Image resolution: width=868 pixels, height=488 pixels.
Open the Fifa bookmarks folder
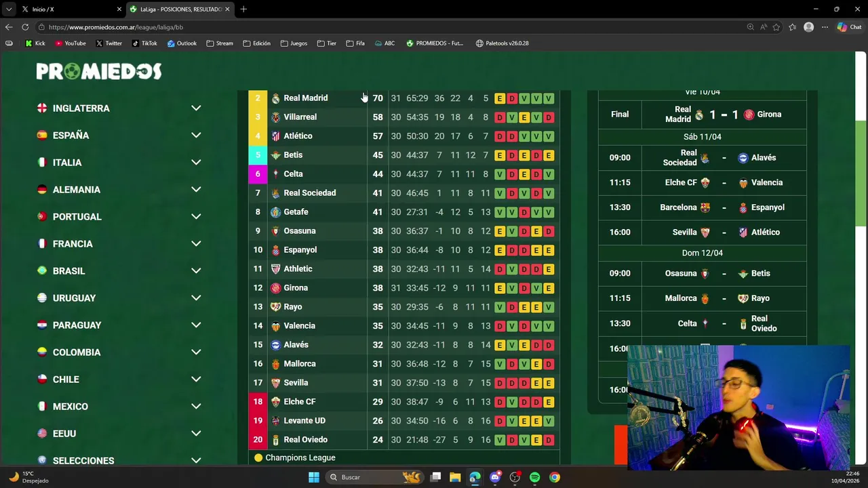coord(355,43)
